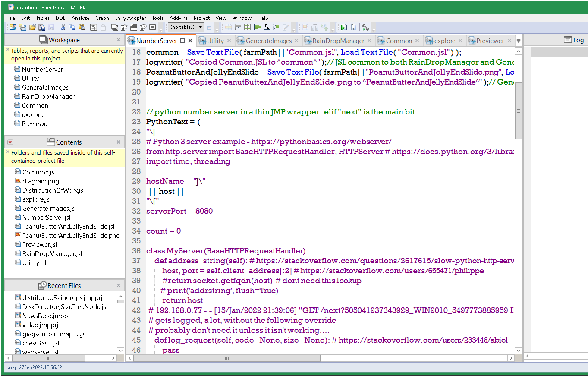Image resolution: width=588 pixels, height=376 pixels.
Task: Click the chevron at the right end of the tab bar
Action: pos(518,41)
